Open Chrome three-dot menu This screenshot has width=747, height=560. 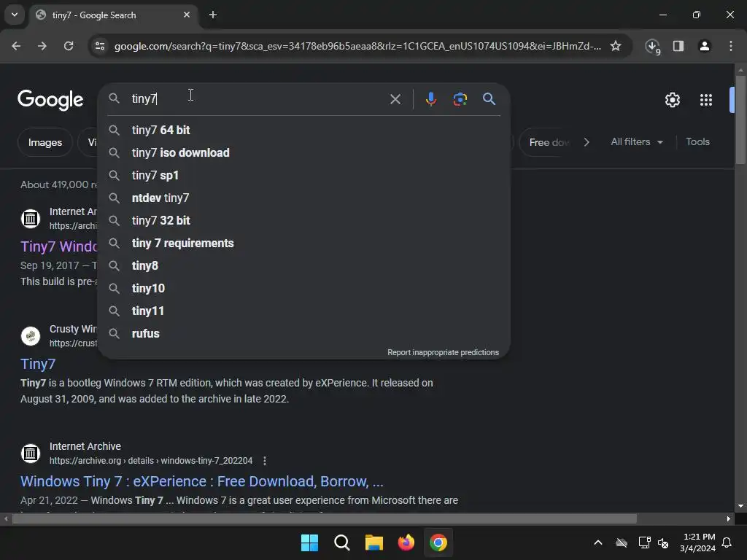pyautogui.click(x=730, y=46)
